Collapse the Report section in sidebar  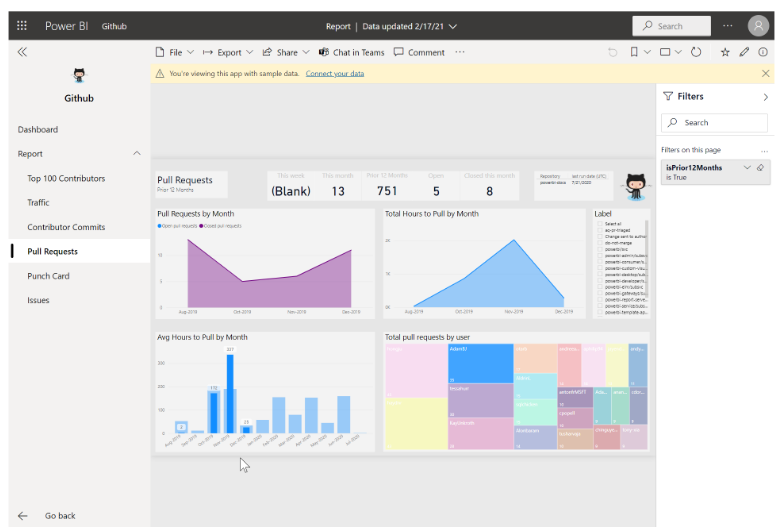(x=137, y=154)
